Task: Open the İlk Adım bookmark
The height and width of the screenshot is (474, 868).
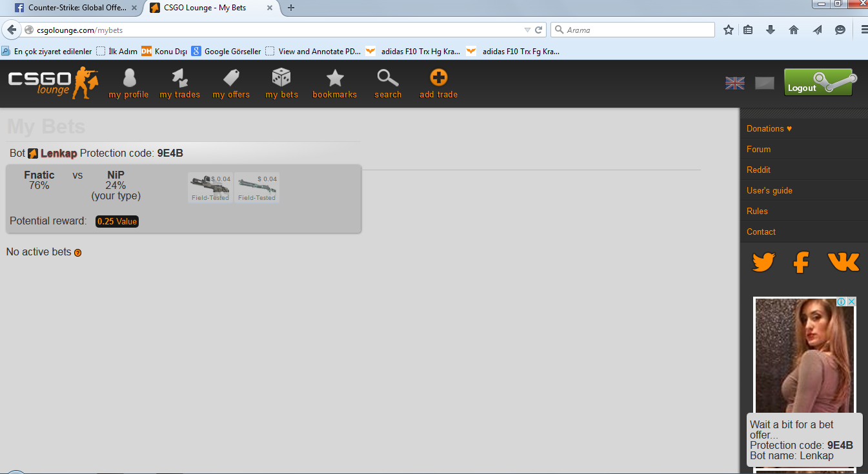Action: tap(117, 51)
